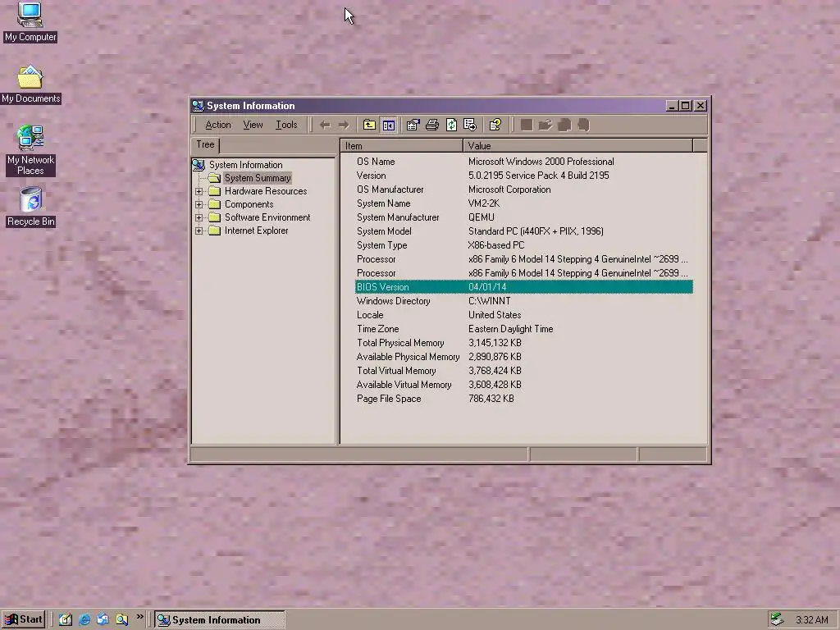The width and height of the screenshot is (840, 630).
Task: Select the Total Virtual Memory row
Action: coord(524,371)
